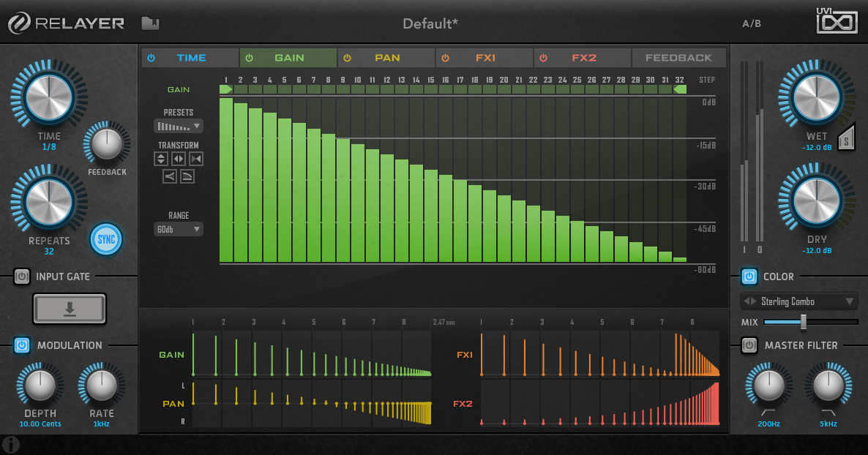Click the 5kHz low-pass filter knob
The image size is (868, 455).
click(828, 386)
